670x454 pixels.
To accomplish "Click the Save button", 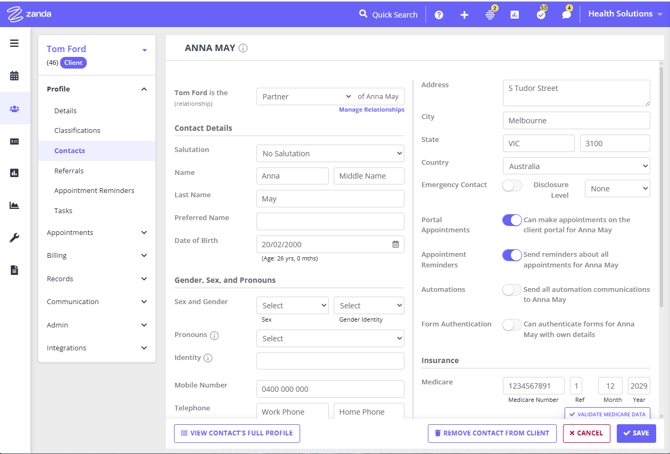I will pyautogui.click(x=636, y=433).
